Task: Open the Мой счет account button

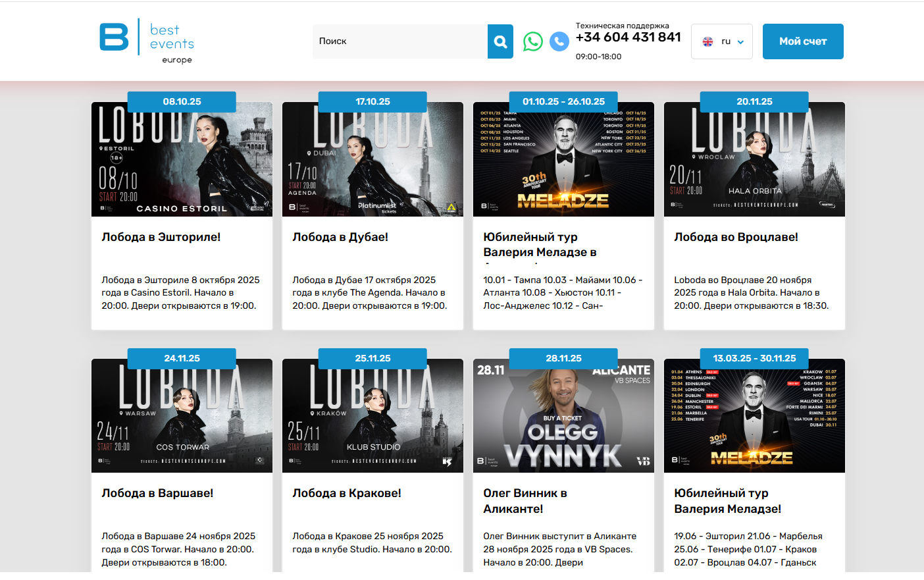Action: tap(802, 41)
